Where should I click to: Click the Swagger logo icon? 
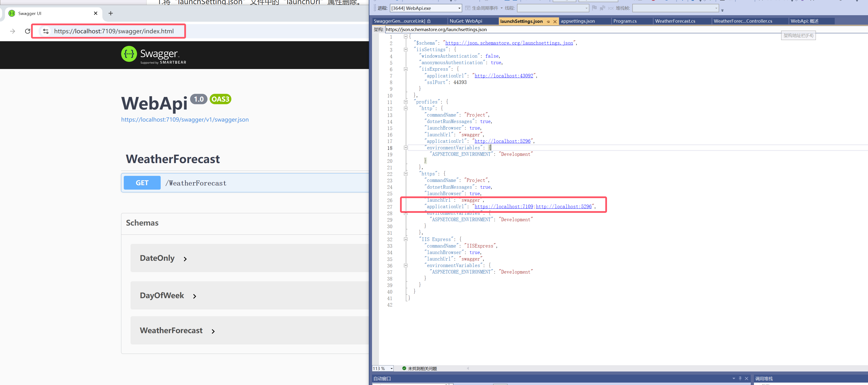point(129,54)
